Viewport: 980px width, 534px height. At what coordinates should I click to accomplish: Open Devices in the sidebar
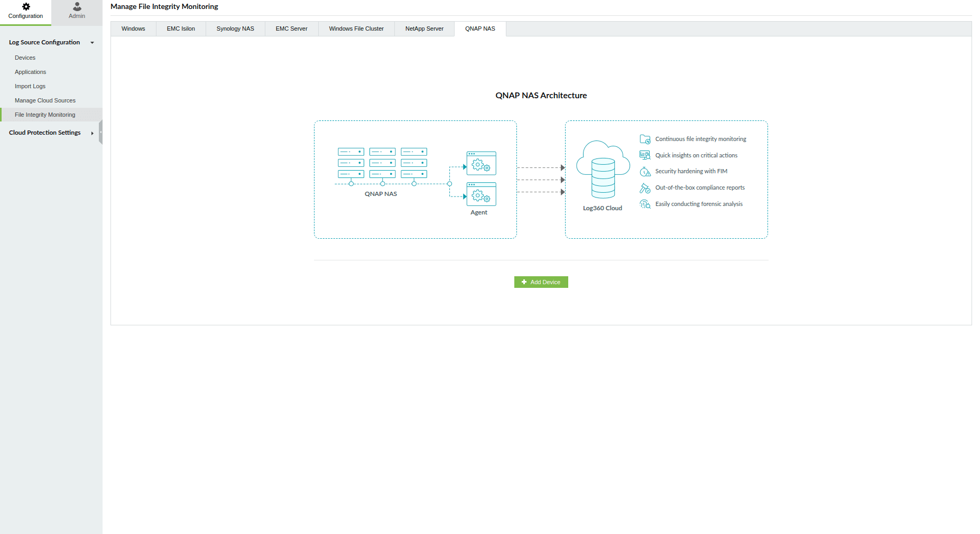click(x=25, y=58)
